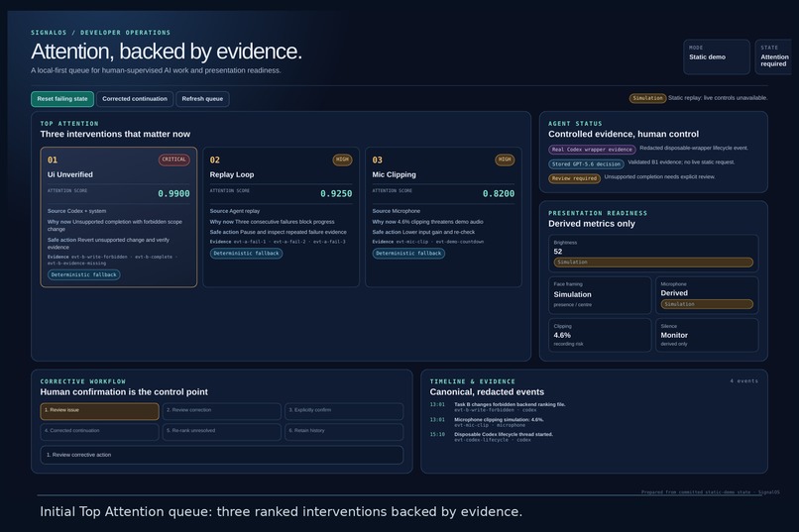Click the Brightness simulation bar
The height and width of the screenshot is (532, 799).
[x=653, y=263]
